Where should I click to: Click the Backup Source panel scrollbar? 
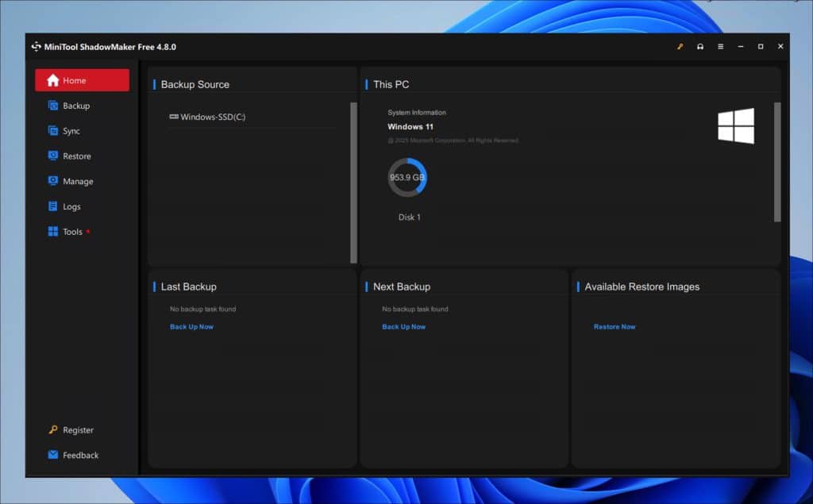pos(353,182)
